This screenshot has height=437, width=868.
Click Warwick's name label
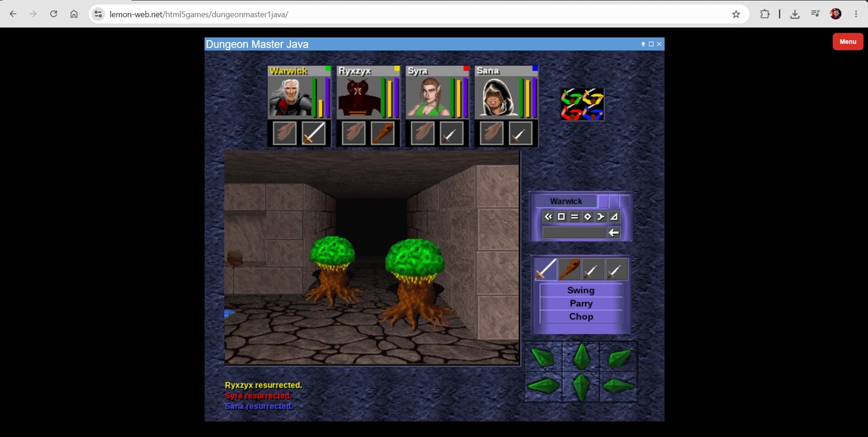(289, 71)
